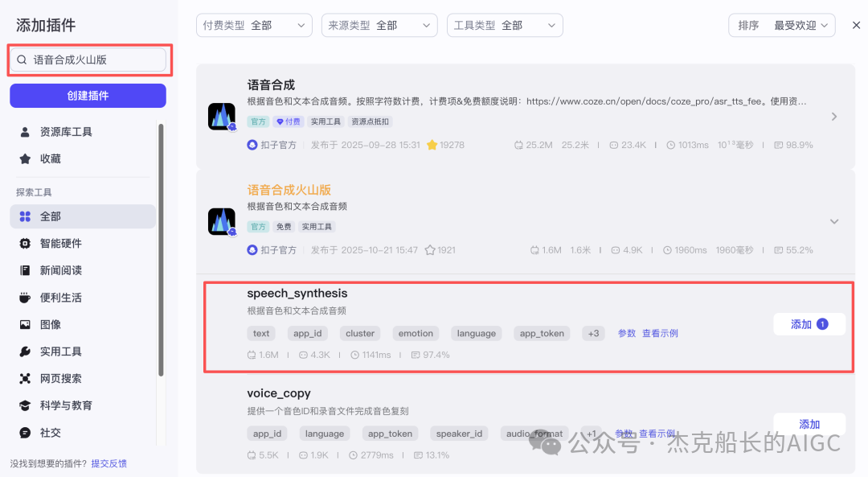
Task: Click the 免费 tag on 语音合成火山版
Action: 284,227
